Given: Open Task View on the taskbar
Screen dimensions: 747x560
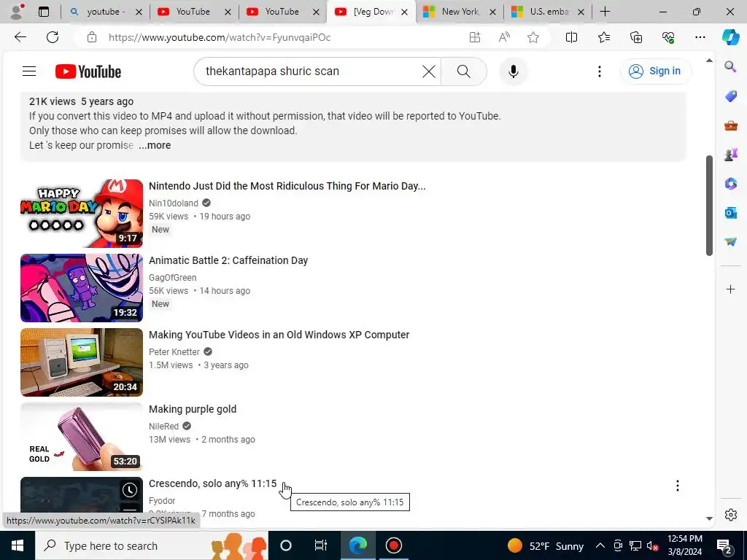Looking at the screenshot, I should coord(320,545).
